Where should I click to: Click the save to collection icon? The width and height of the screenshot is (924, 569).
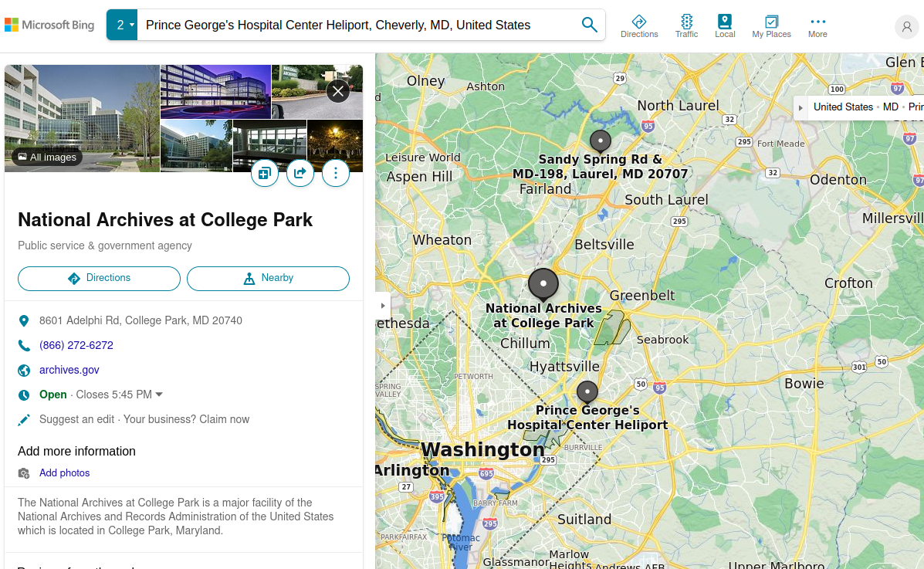pyautogui.click(x=265, y=173)
